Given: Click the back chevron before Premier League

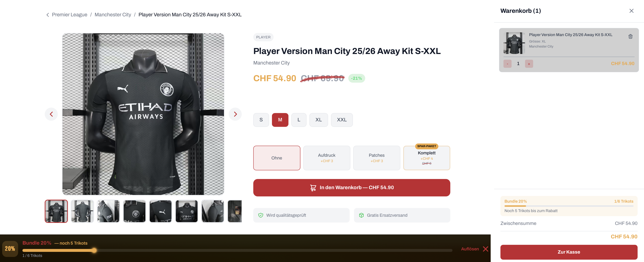Looking at the screenshot, I should point(48,15).
